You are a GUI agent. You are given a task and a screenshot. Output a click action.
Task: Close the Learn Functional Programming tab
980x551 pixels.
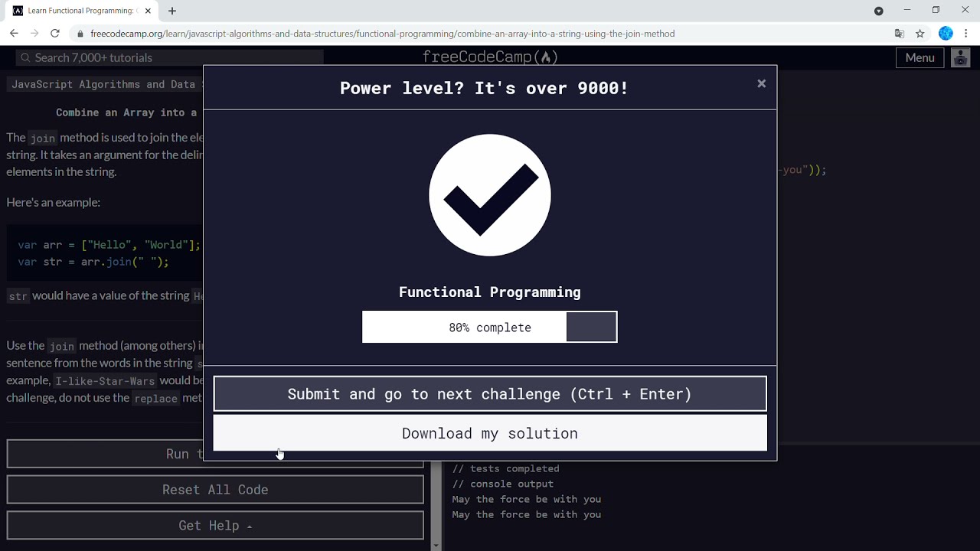pos(148,11)
